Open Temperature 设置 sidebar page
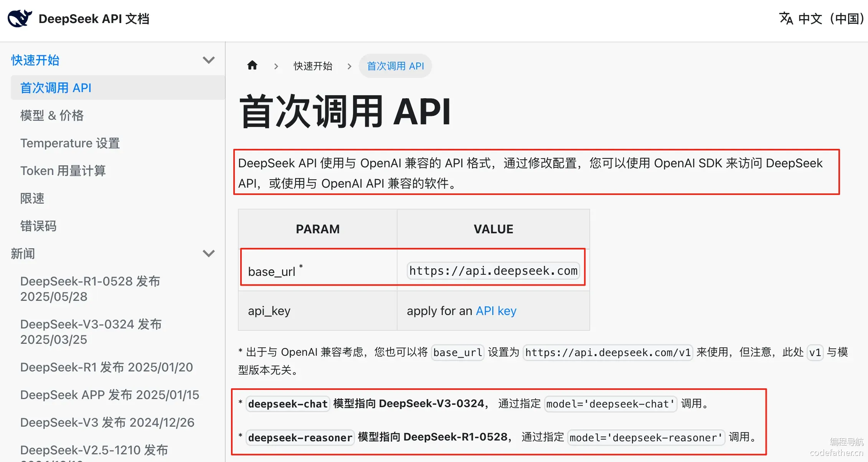868x462 pixels. pyautogui.click(x=70, y=143)
